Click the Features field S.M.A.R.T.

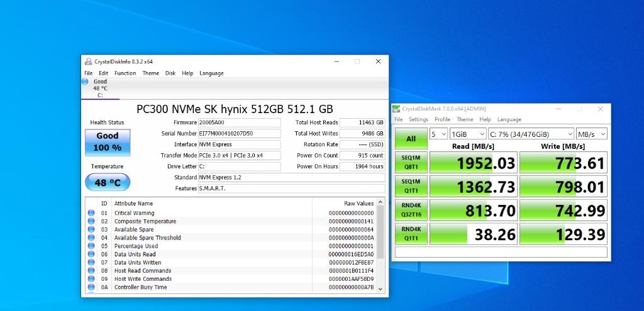pyautogui.click(x=292, y=188)
